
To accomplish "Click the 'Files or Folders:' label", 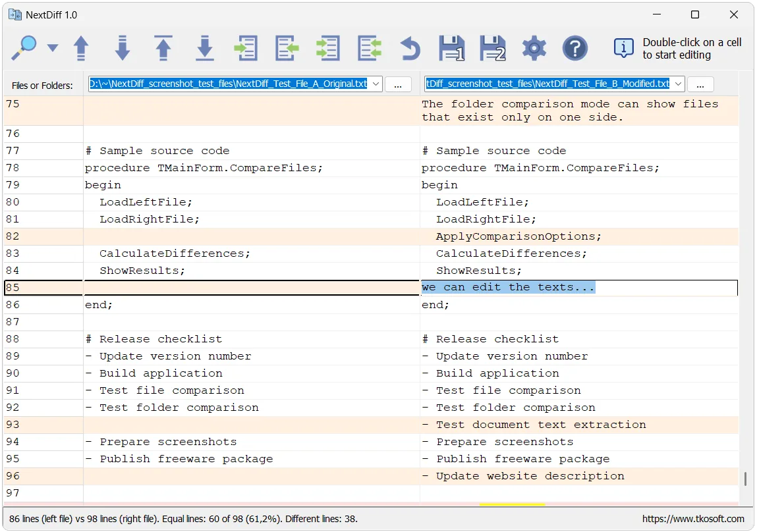I will tap(42, 86).
